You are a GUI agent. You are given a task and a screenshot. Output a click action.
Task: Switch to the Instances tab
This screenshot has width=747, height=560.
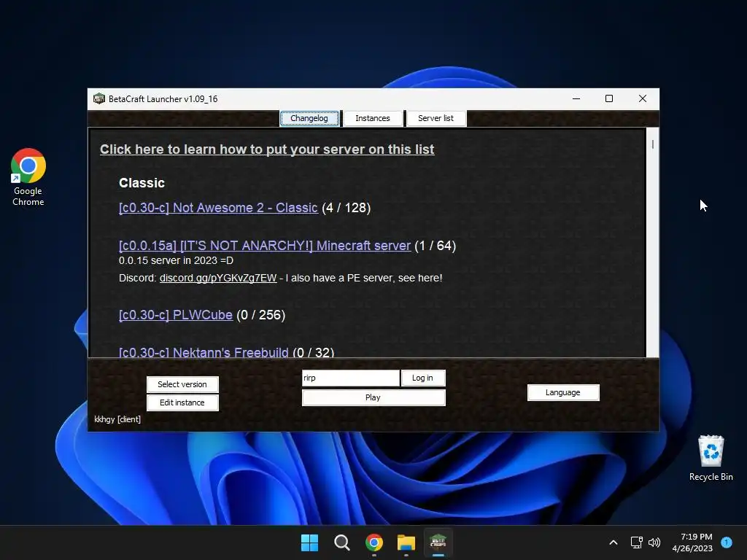pos(373,118)
